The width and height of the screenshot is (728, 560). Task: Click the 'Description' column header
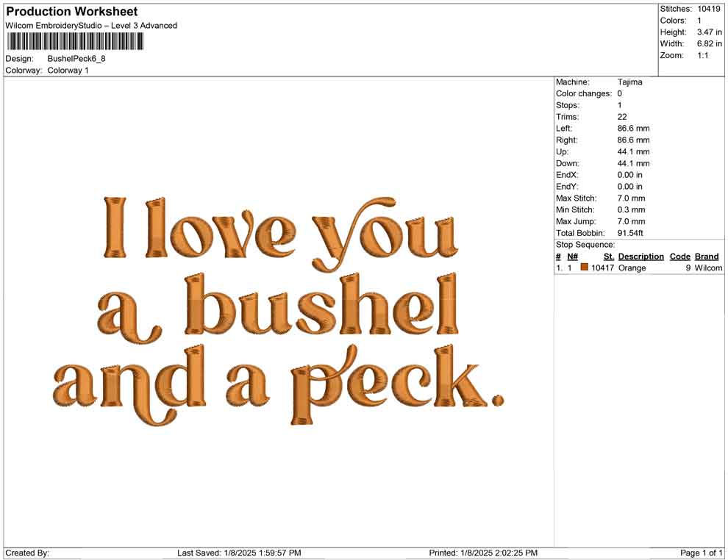pos(640,256)
